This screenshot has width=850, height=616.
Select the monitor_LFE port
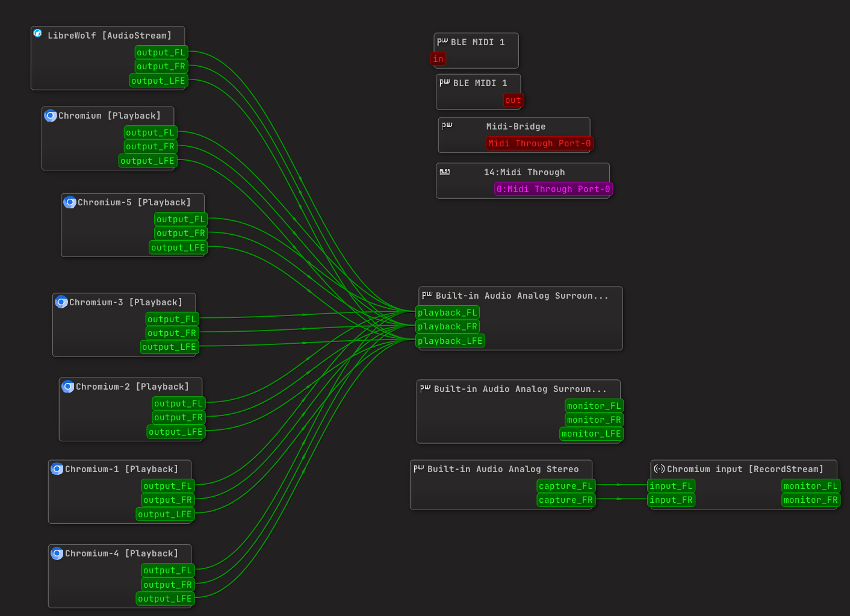point(591,434)
